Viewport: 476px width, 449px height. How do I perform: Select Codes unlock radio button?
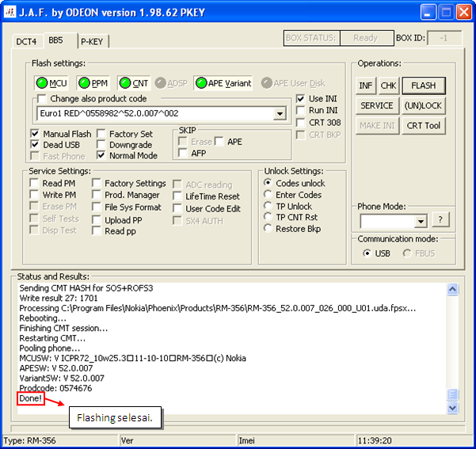coord(268,183)
